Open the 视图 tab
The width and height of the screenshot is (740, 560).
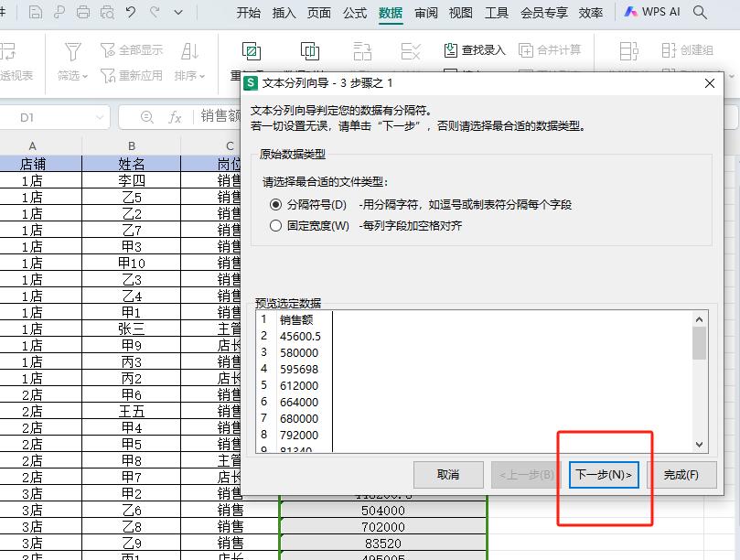[x=461, y=12]
